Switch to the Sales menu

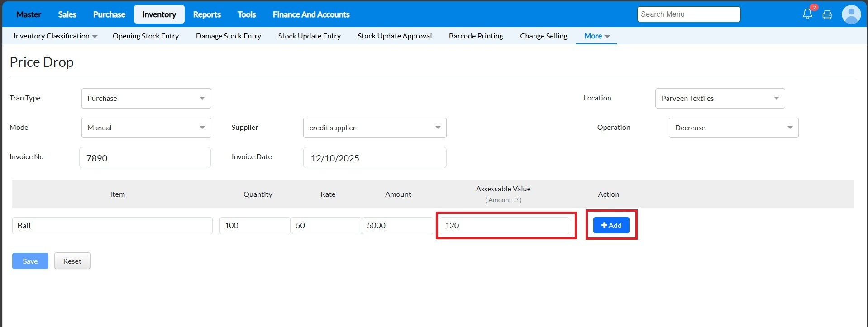(67, 14)
